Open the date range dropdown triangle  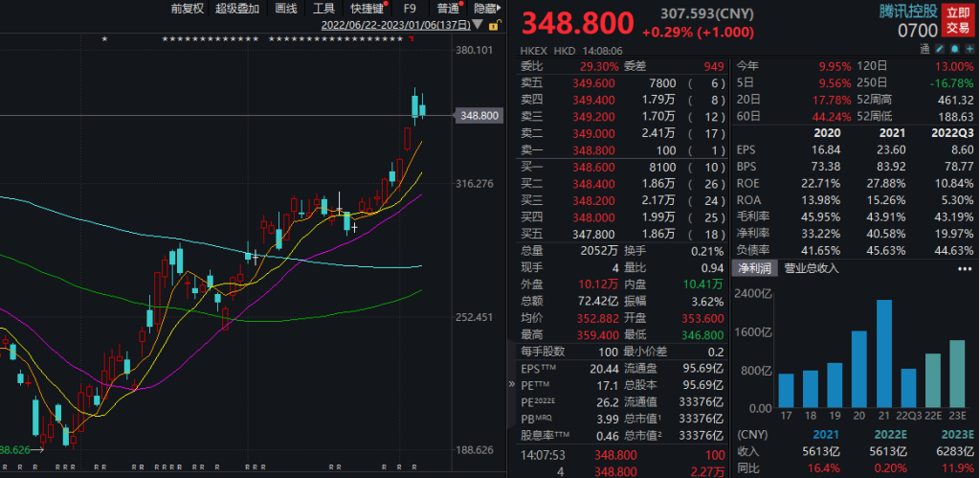478,25
